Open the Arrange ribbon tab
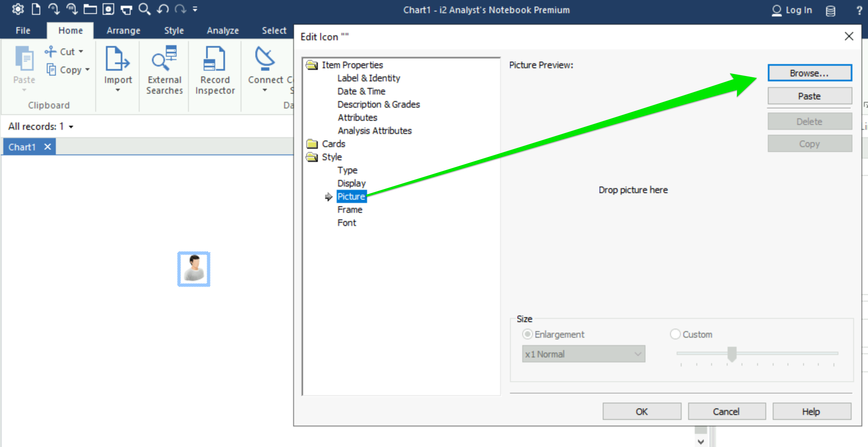868x447 pixels. [x=123, y=30]
